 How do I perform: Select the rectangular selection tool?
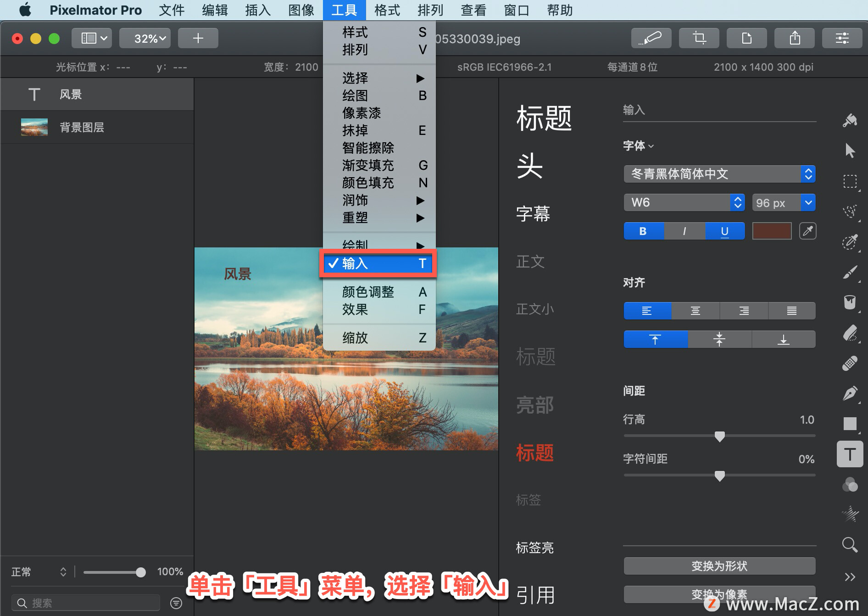click(x=850, y=181)
